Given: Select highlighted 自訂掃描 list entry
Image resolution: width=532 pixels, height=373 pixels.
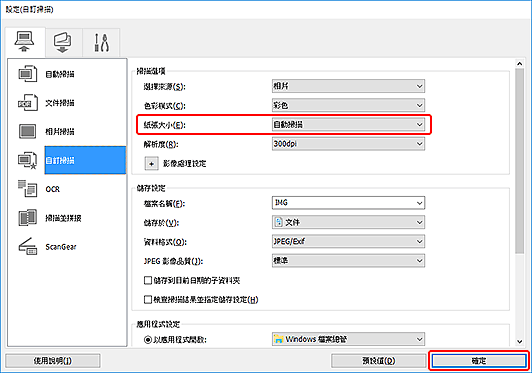Looking at the screenshot, I should click(85, 160).
